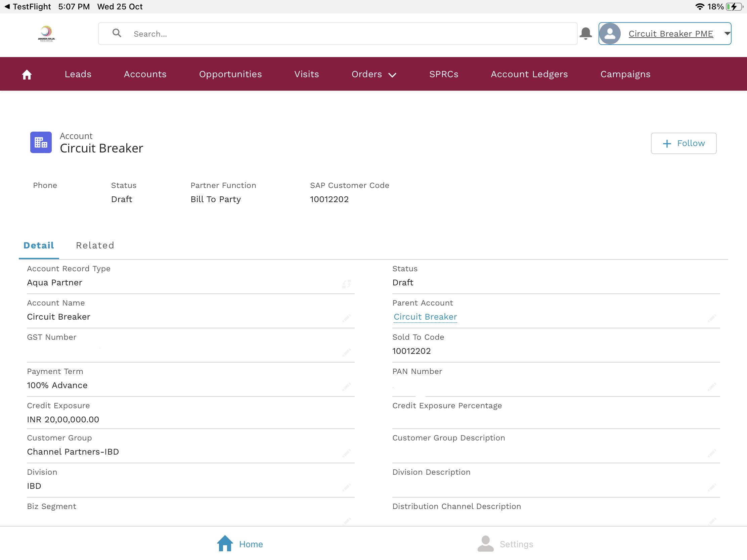The width and height of the screenshot is (747, 560).
Task: Click the Bill To Party value
Action: pyautogui.click(x=215, y=199)
